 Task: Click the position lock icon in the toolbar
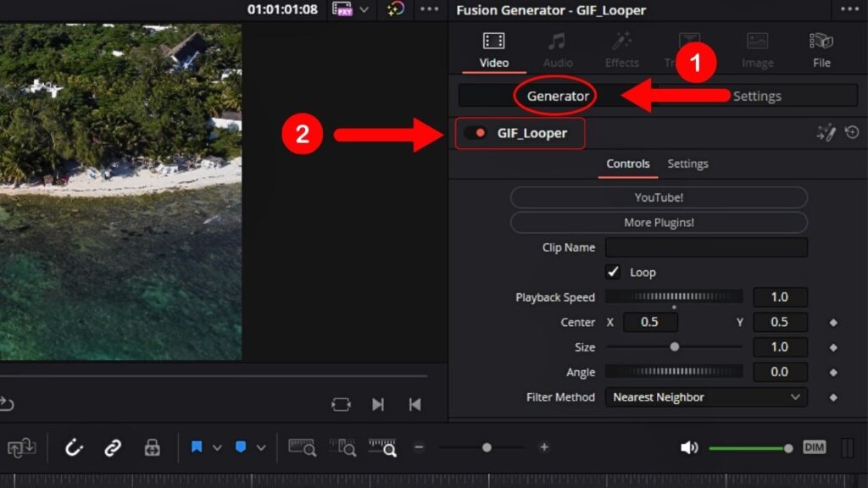(152, 447)
